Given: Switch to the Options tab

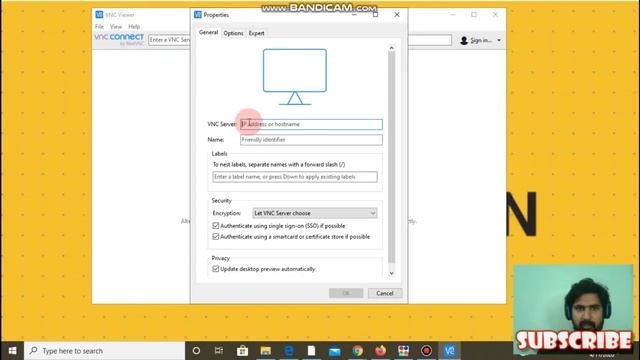Looking at the screenshot, I should click(233, 33).
